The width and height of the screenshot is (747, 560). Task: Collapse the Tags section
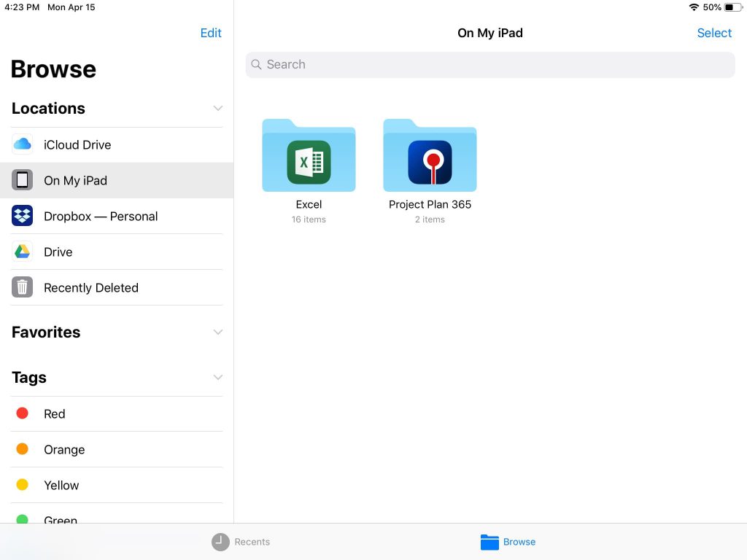(217, 377)
